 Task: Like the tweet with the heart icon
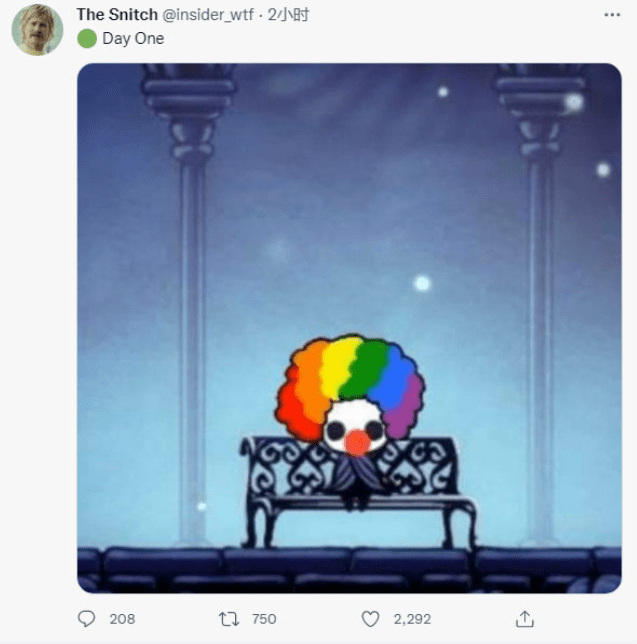click(x=370, y=619)
